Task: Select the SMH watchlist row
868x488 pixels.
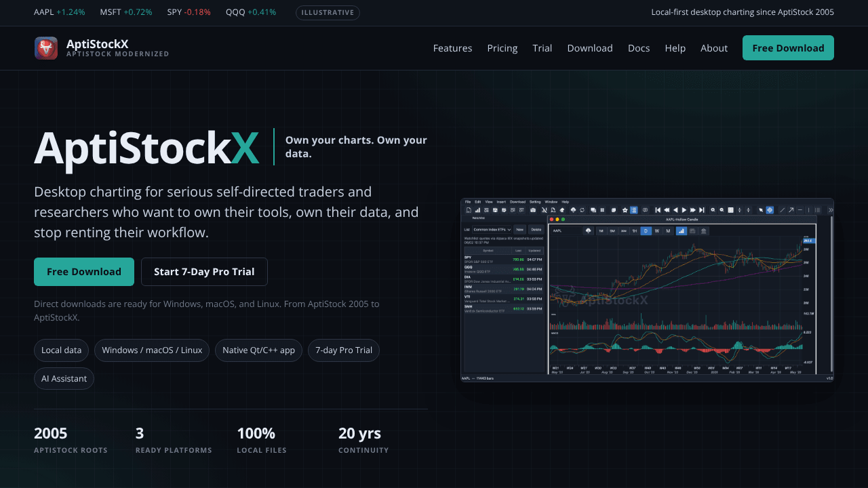Action: click(504, 308)
